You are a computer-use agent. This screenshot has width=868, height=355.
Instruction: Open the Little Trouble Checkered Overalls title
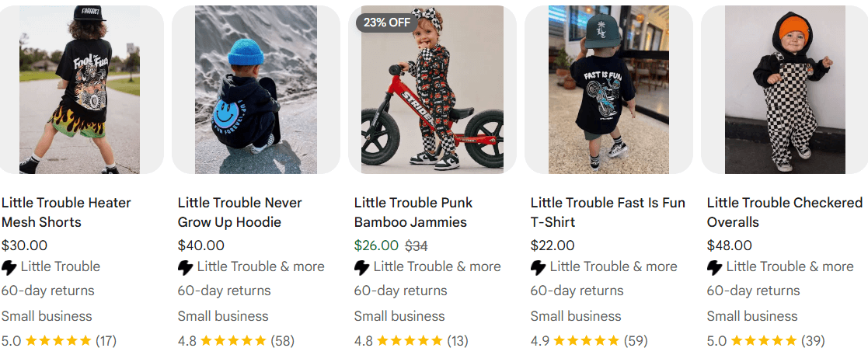point(785,212)
